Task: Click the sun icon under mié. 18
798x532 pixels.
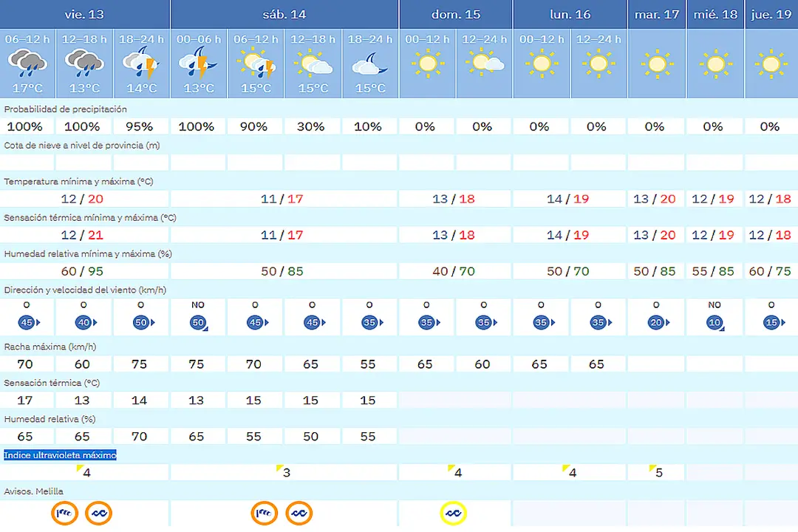Action: click(x=715, y=64)
